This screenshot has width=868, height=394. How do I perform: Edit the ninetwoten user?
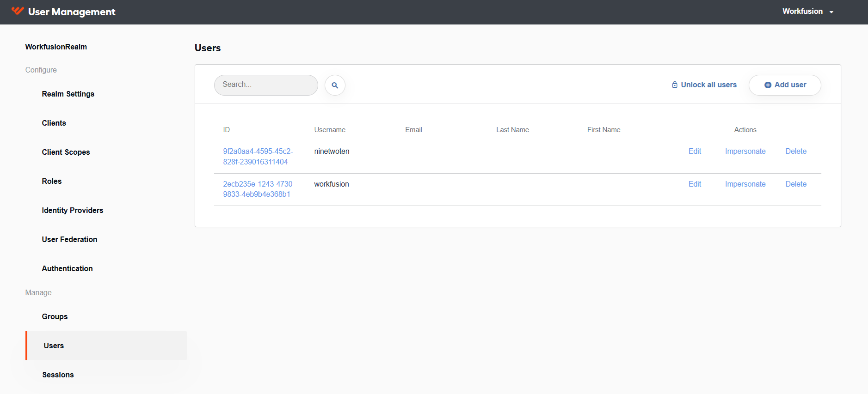[x=695, y=152]
